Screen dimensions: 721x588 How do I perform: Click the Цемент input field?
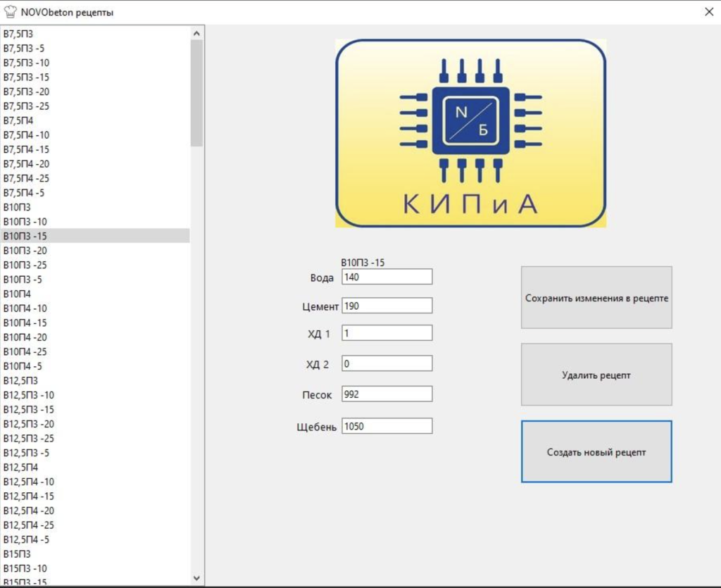point(387,306)
